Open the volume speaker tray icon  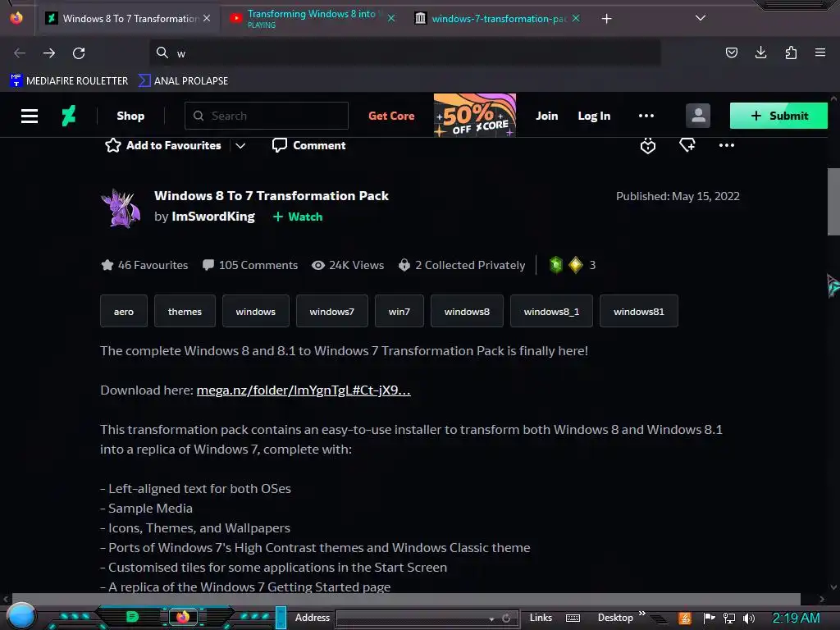(749, 619)
